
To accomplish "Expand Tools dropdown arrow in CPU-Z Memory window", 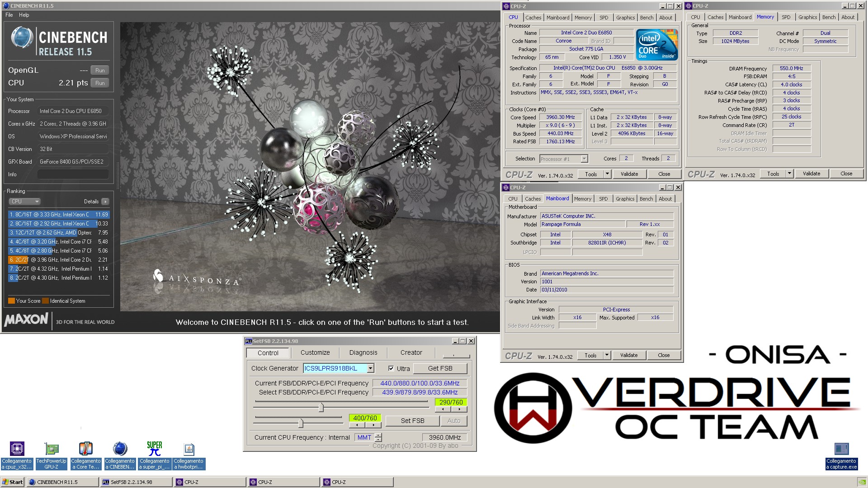I will 789,174.
